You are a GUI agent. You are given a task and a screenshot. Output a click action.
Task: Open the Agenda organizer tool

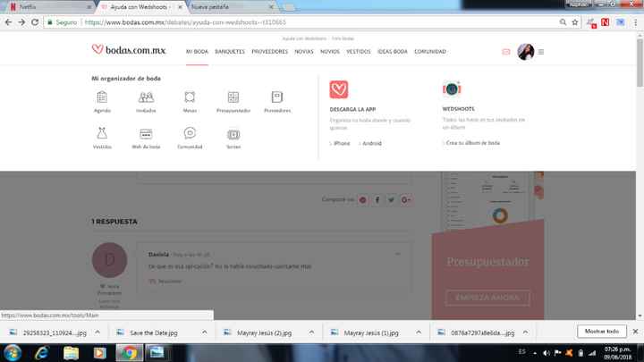tap(102, 102)
